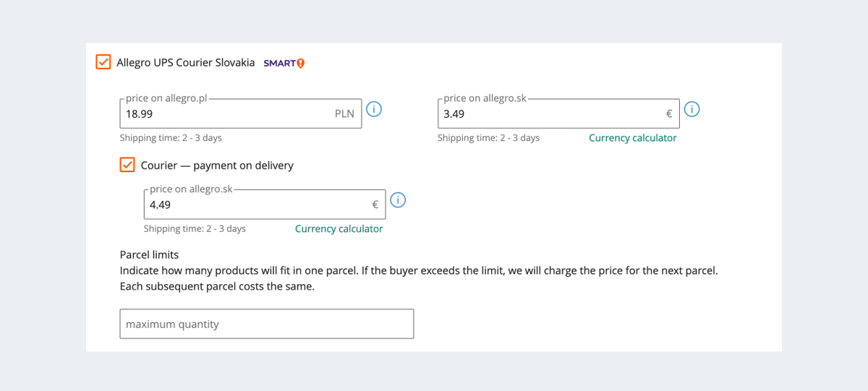Focus the allegro.sk price field 3.49
Image resolution: width=868 pixels, height=391 pixels.
[558, 113]
